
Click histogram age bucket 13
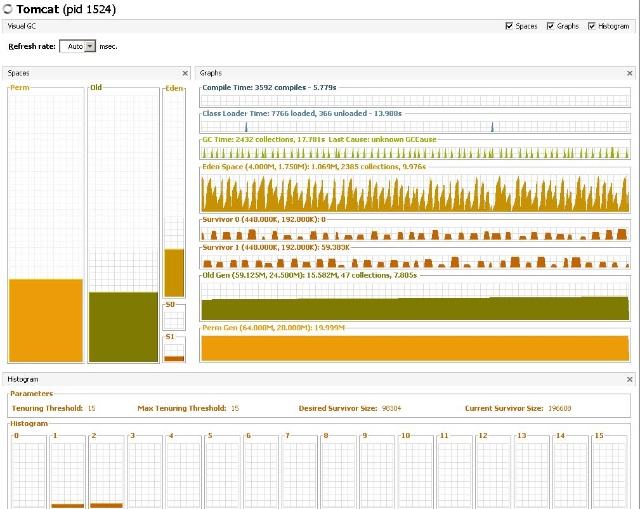pos(533,473)
